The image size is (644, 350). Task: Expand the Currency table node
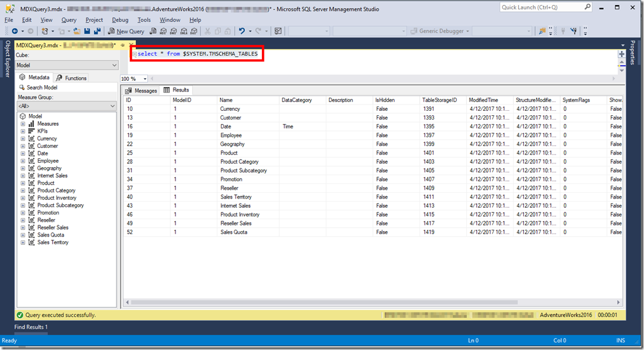(23, 139)
